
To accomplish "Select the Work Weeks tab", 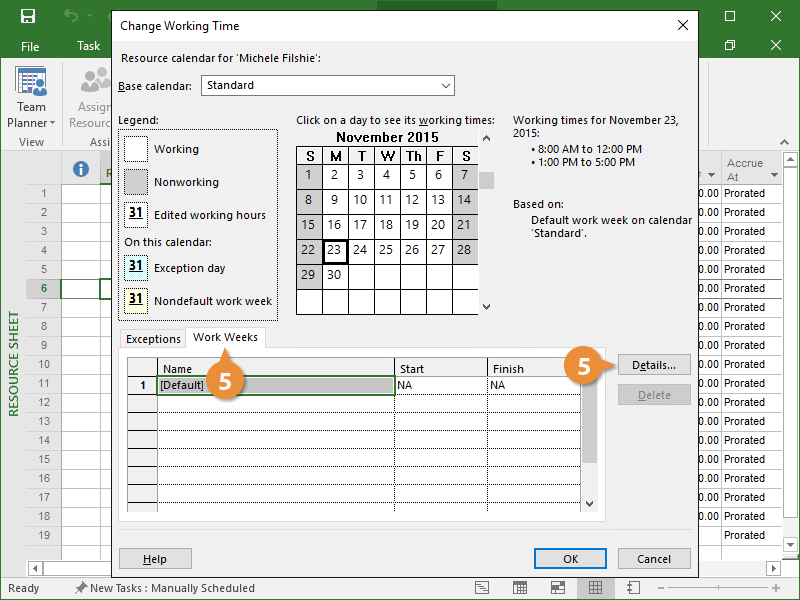I will click(x=225, y=338).
